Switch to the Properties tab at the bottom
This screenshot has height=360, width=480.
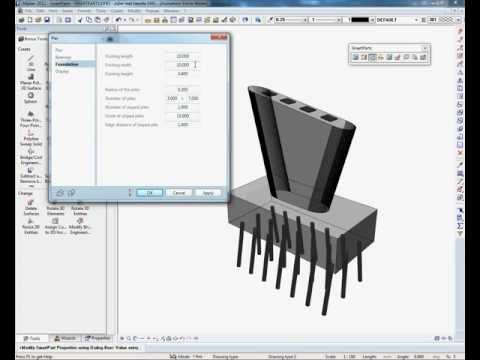[x=97, y=338]
